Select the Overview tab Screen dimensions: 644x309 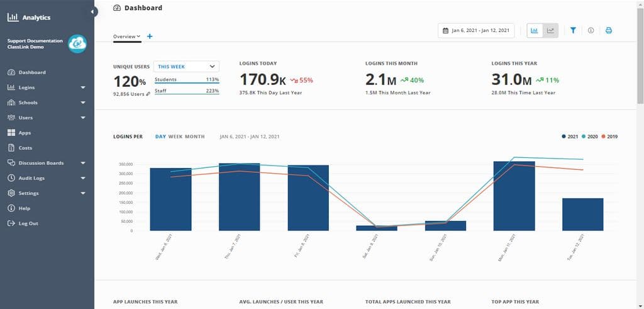pos(126,37)
